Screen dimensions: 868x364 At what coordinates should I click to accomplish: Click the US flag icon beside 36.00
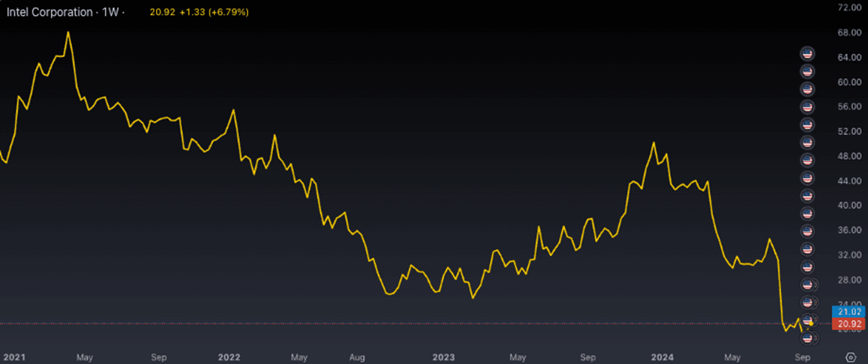pyautogui.click(x=807, y=231)
